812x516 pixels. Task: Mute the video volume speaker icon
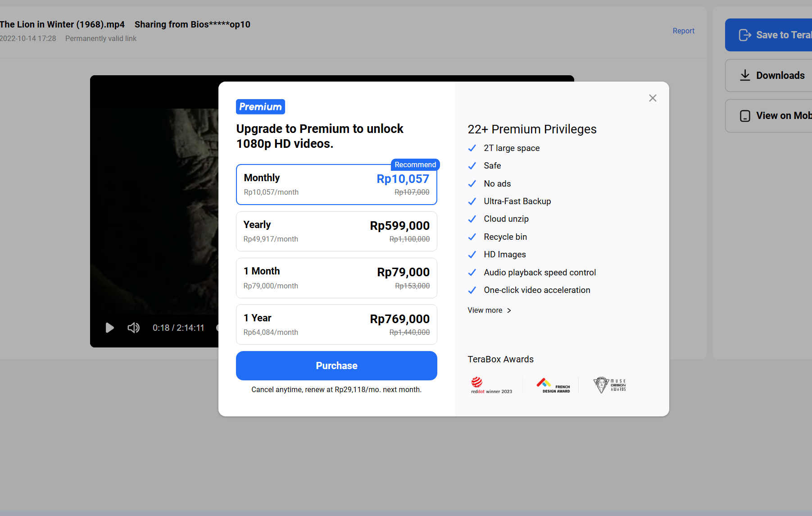tap(133, 328)
